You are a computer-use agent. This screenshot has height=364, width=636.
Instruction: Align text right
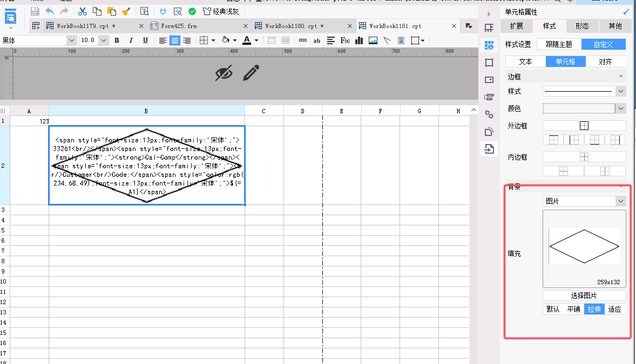point(187,40)
